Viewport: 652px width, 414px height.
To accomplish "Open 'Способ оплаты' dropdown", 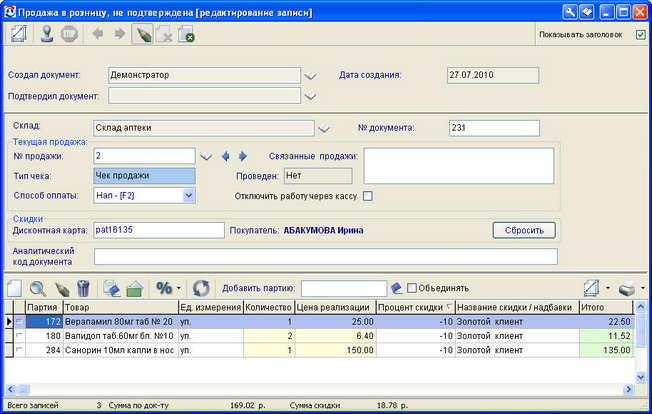I will [x=188, y=195].
